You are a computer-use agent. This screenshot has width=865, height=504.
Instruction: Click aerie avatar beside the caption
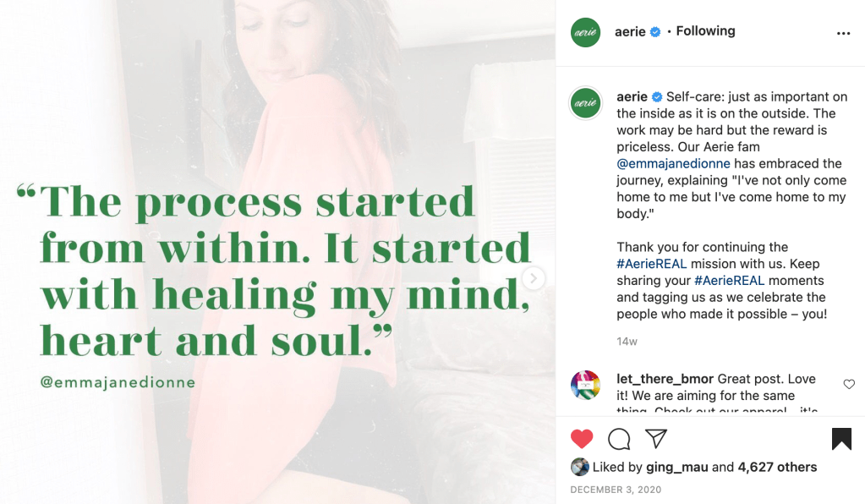click(585, 102)
